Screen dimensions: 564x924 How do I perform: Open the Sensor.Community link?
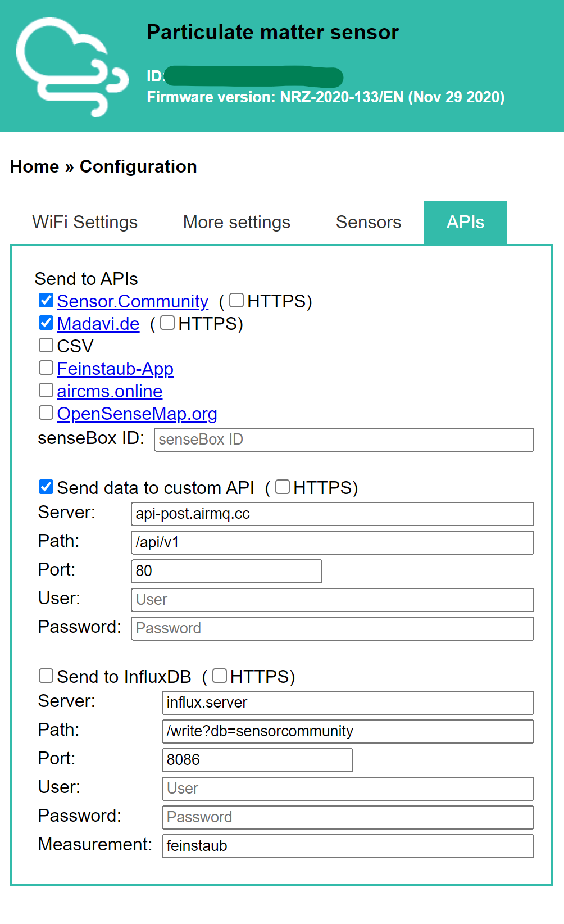click(x=133, y=302)
